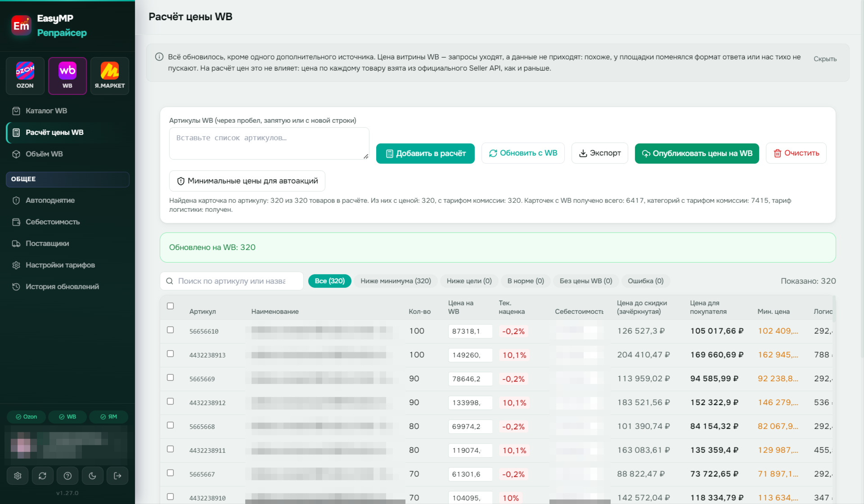This screenshot has height=504, width=864.
Task: Toggle the select-all checkbox in table header
Action: point(170,306)
